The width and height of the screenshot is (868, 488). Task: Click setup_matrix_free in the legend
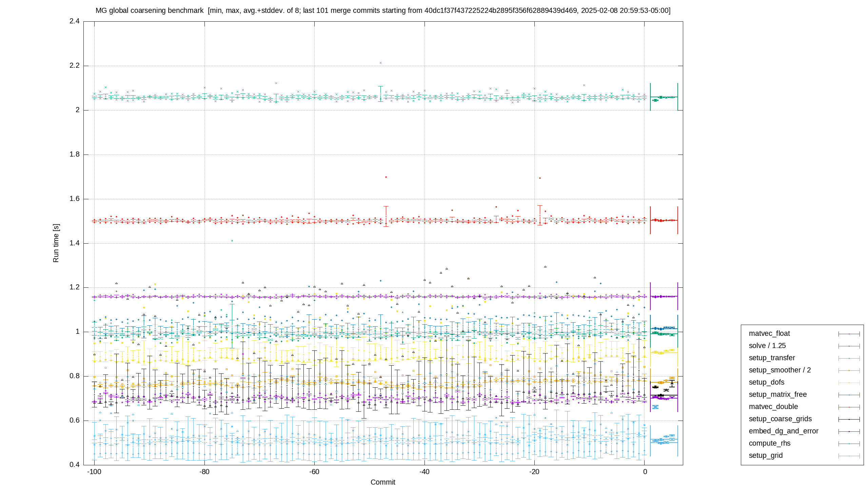tap(778, 394)
